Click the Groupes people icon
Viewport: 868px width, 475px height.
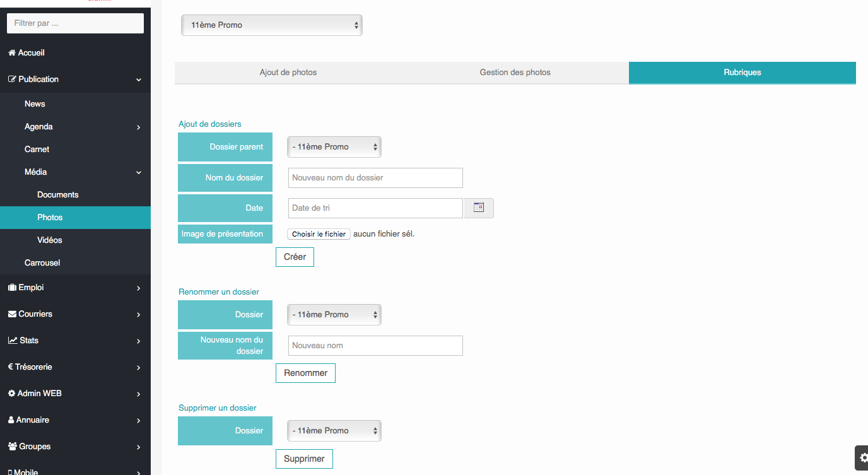pos(12,447)
